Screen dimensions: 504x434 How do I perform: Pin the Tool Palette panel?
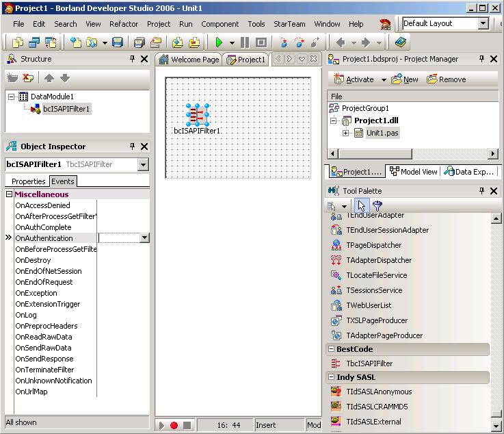click(481, 191)
